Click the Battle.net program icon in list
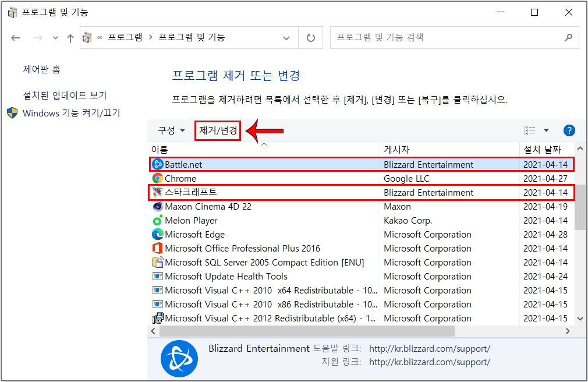 click(158, 164)
